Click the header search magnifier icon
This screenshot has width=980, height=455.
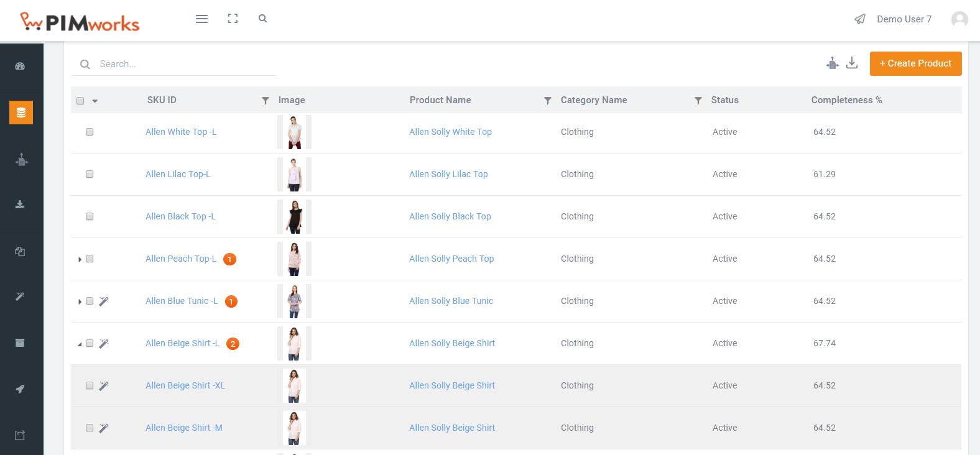[262, 19]
